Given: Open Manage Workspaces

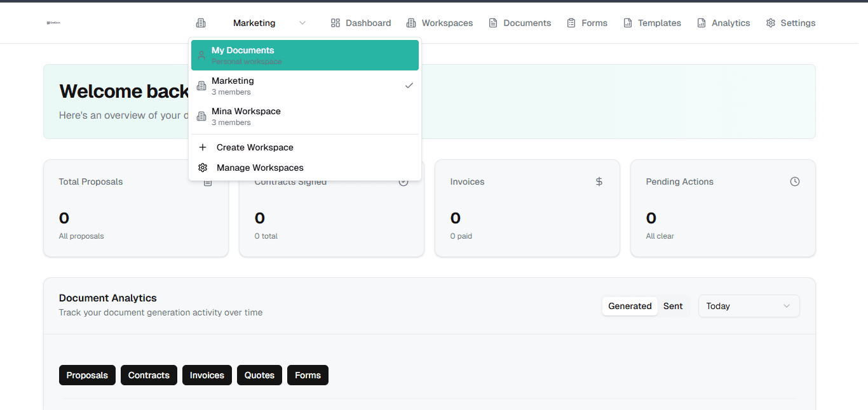Looking at the screenshot, I should 260,167.
